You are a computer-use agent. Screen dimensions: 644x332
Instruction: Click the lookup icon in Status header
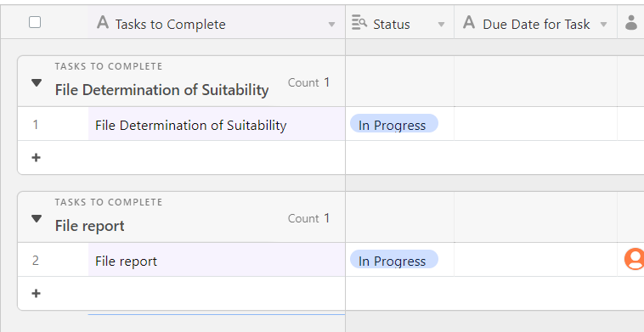click(x=359, y=23)
